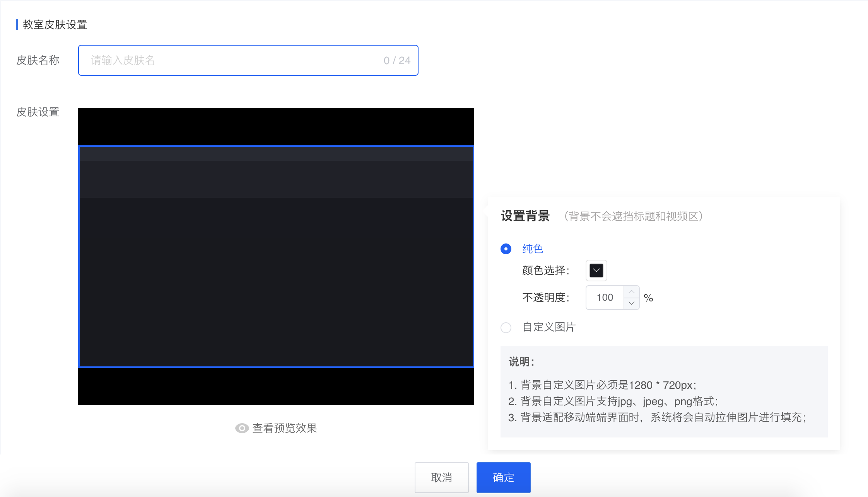Image resolution: width=868 pixels, height=497 pixels.
Task: Select top black area of skin preview
Action: pos(276,126)
